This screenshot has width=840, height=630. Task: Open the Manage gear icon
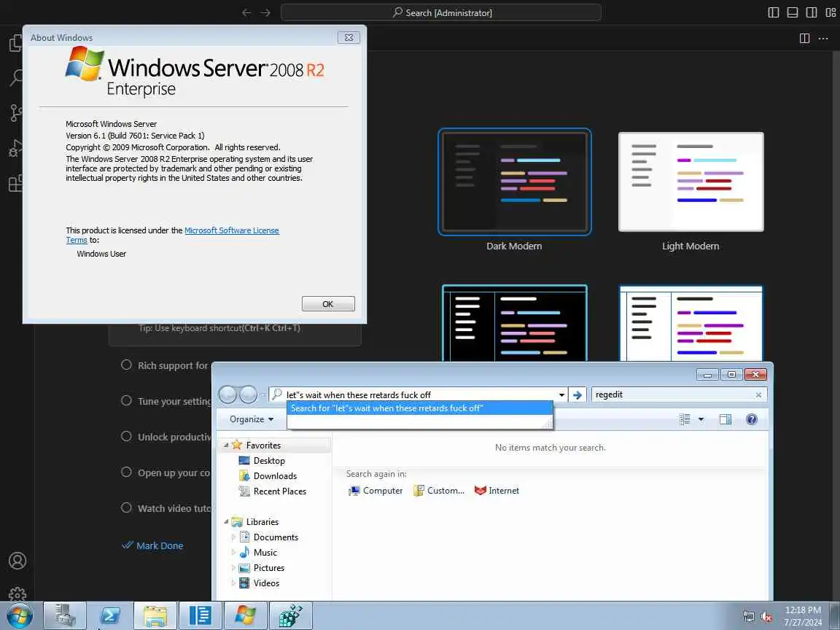tap(17, 594)
